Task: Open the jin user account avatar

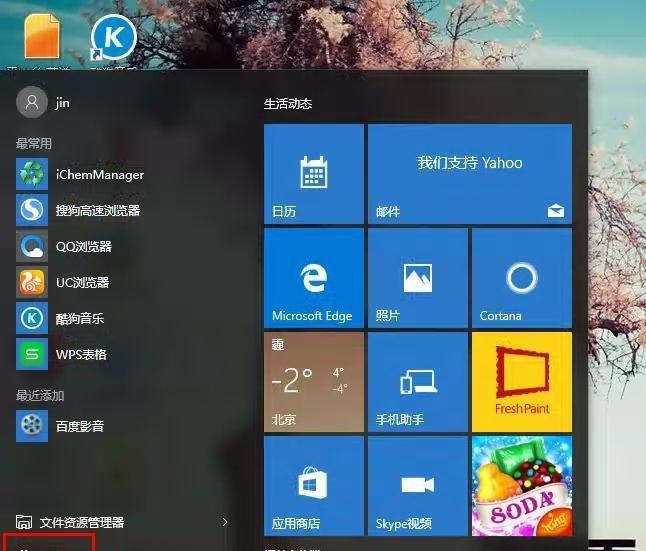Action: click(32, 102)
